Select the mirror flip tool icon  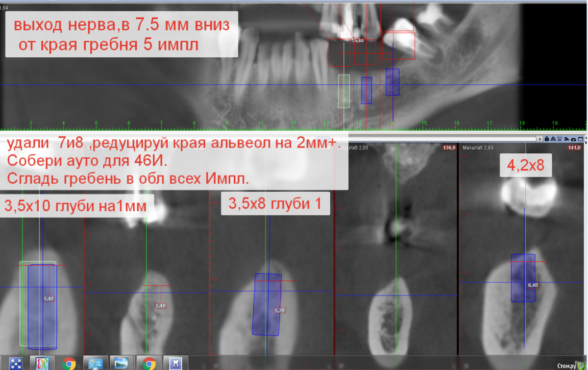point(553,139)
